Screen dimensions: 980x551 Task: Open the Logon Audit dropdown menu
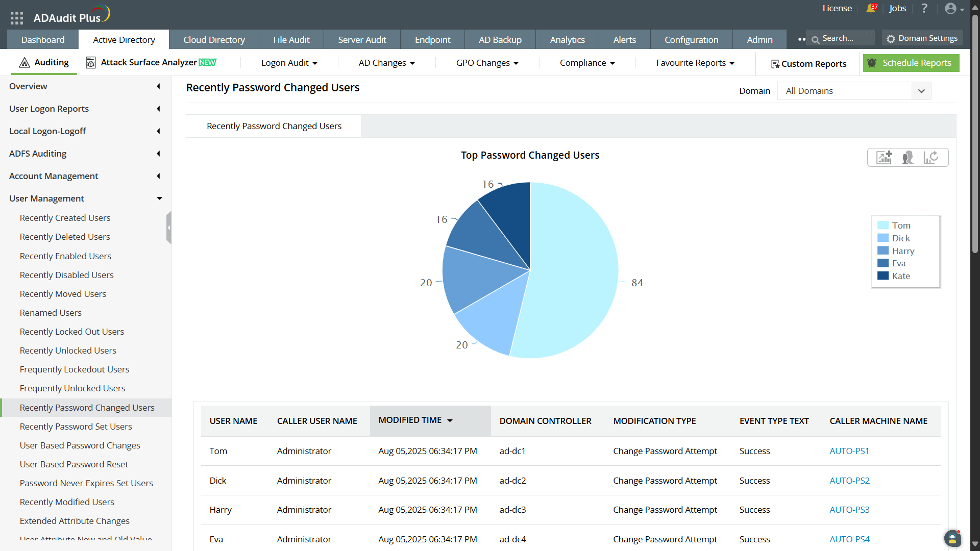pos(289,63)
